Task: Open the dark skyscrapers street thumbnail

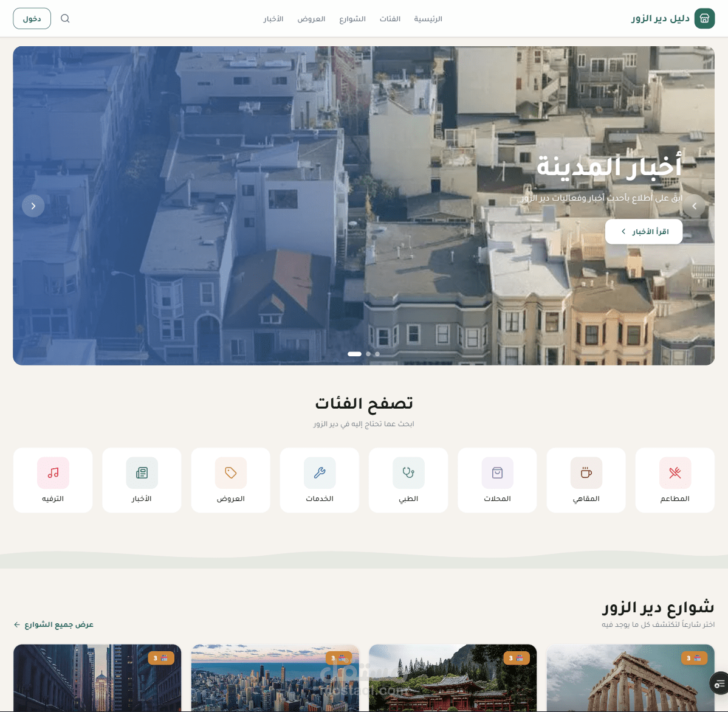Action: pos(97,678)
